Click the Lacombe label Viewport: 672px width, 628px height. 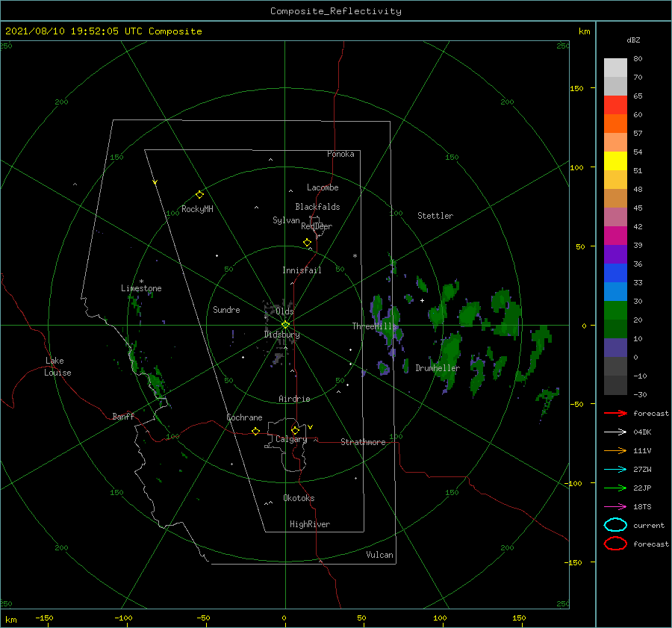pyautogui.click(x=323, y=187)
